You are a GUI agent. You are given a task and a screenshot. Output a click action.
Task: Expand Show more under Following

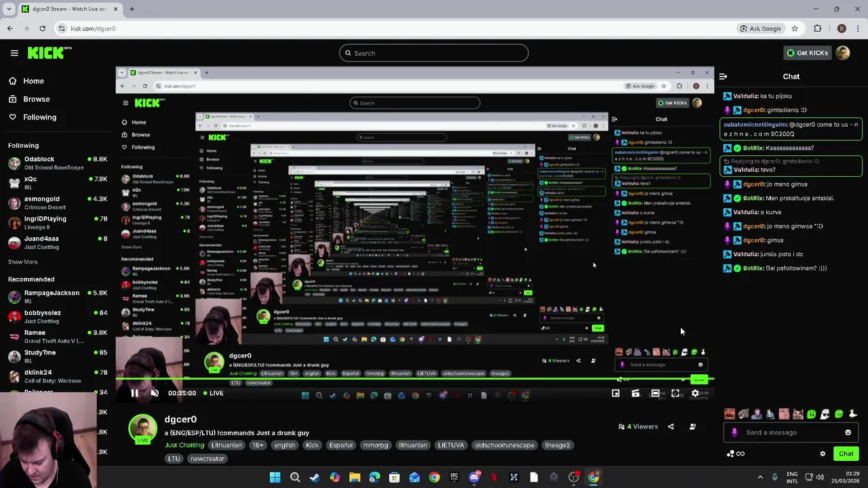[22, 262]
